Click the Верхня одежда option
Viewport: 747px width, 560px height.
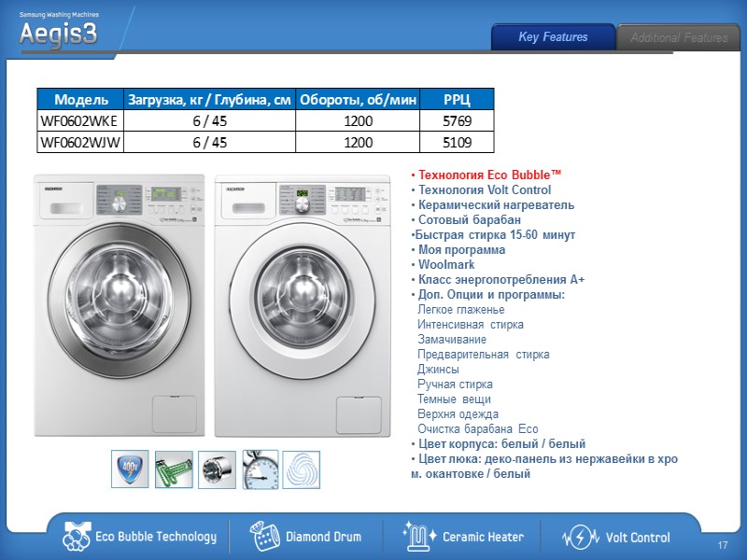click(458, 414)
